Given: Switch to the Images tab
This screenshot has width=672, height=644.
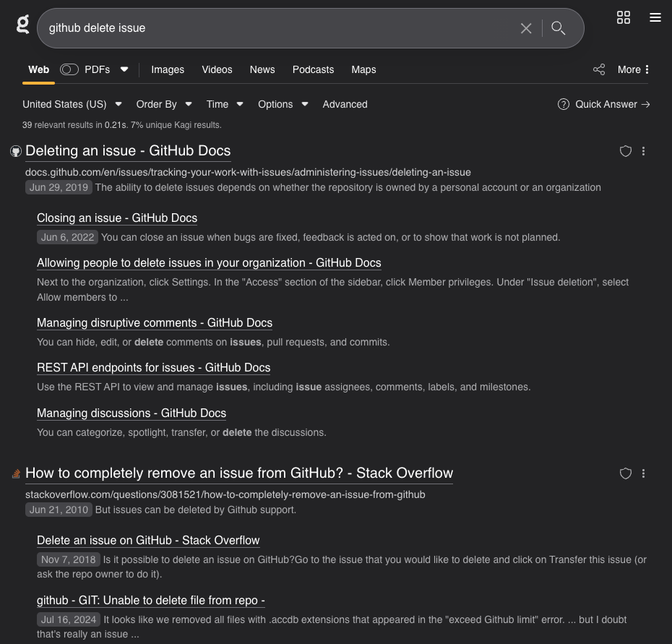Looking at the screenshot, I should click(168, 69).
